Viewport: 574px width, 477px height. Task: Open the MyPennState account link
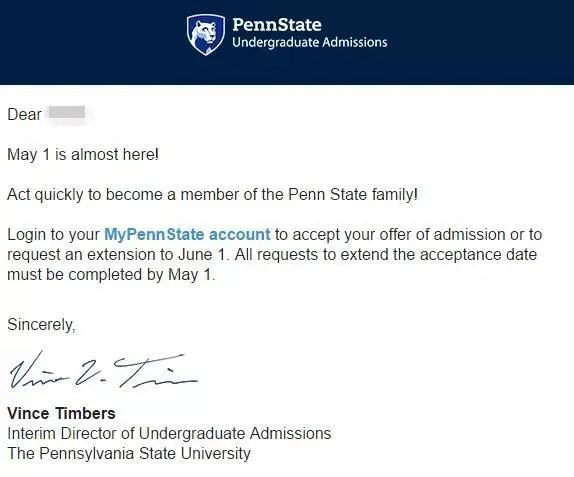[187, 234]
